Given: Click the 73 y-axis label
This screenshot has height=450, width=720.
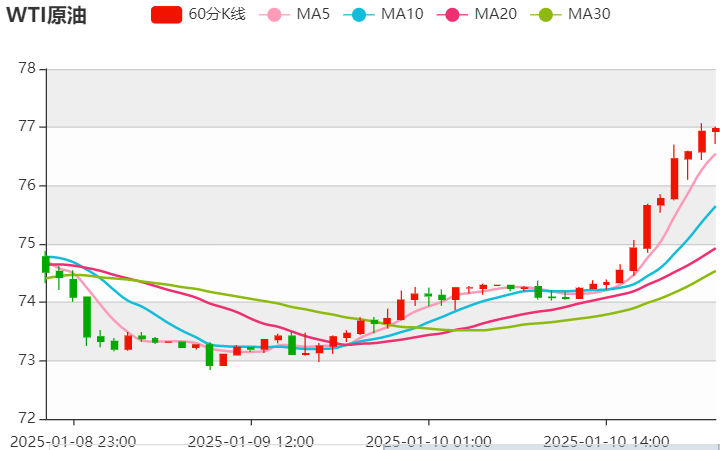Looking at the screenshot, I should [27, 360].
